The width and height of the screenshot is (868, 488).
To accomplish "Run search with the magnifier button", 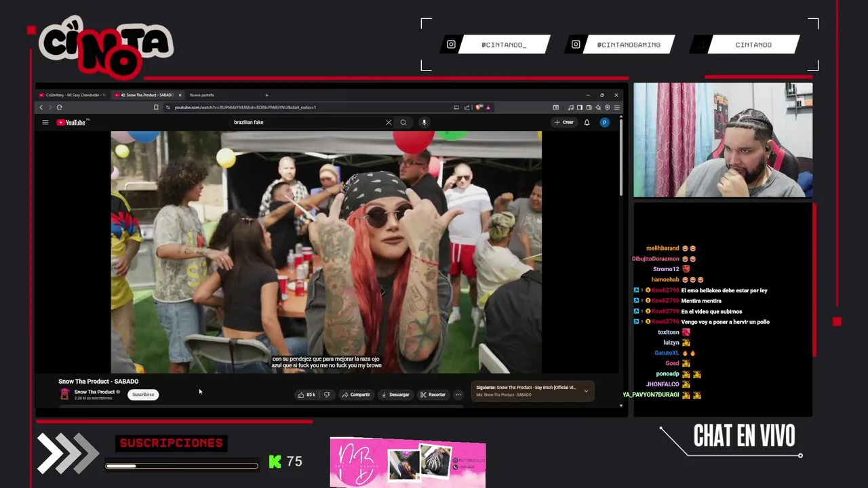I will click(x=403, y=123).
